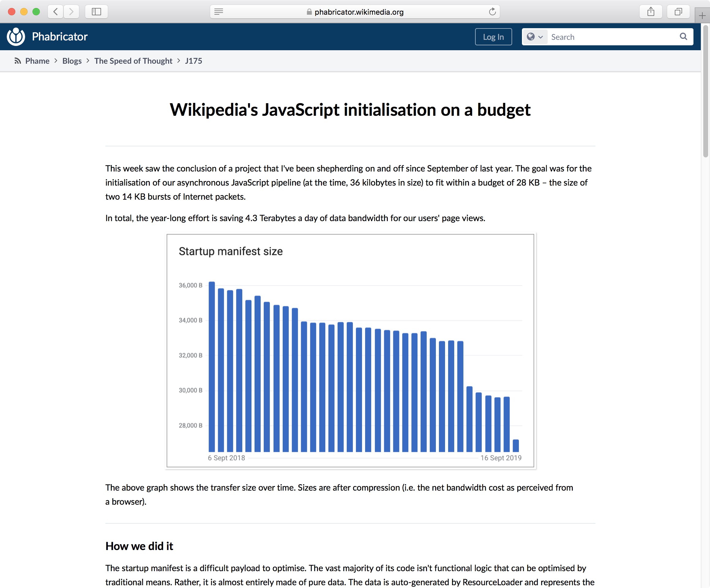Click the '30,000 B' axis label
The width and height of the screenshot is (710, 588).
tap(190, 390)
